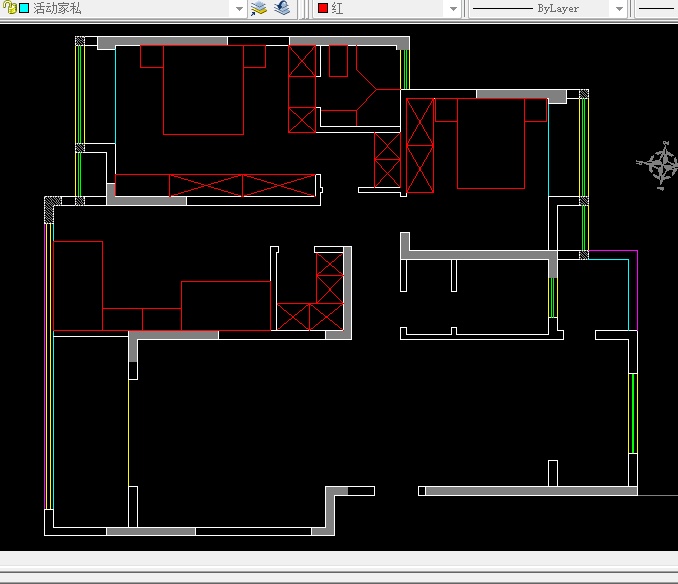This screenshot has height=584, width=678.
Task: Open the lineweight control at far right
Action: [x=657, y=8]
